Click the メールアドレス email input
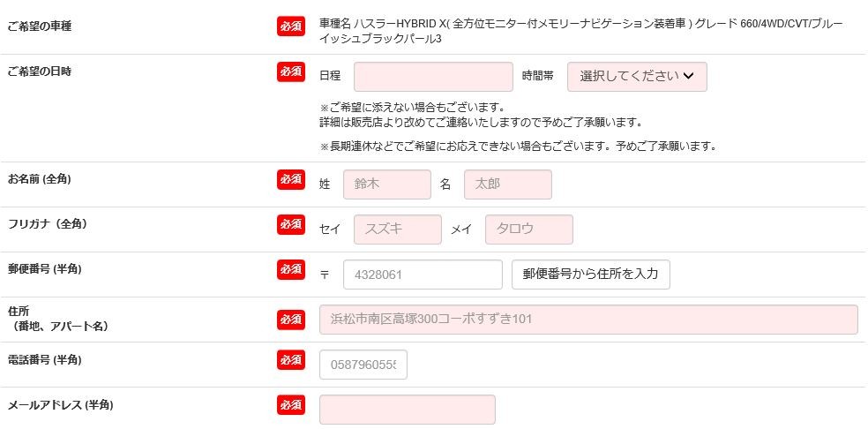 click(x=407, y=410)
